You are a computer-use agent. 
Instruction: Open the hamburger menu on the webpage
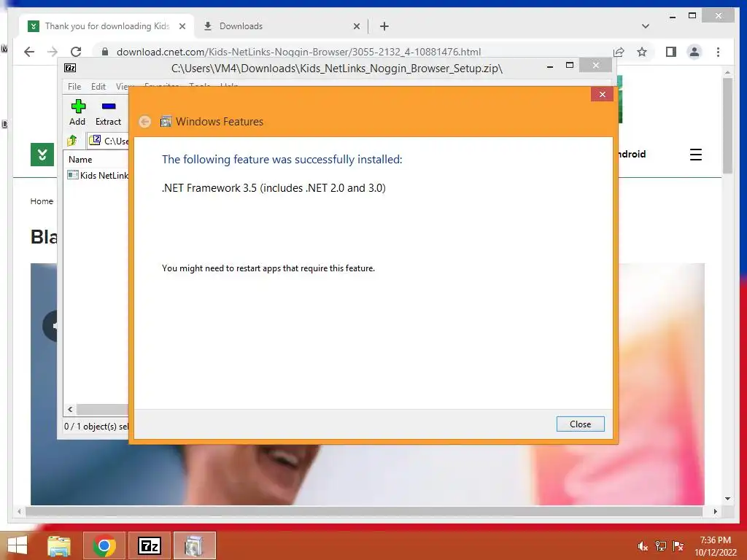pyautogui.click(x=695, y=155)
